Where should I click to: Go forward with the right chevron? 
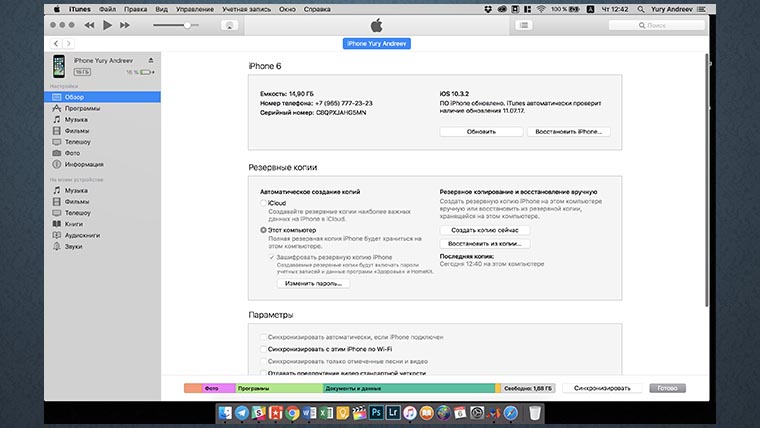point(68,44)
